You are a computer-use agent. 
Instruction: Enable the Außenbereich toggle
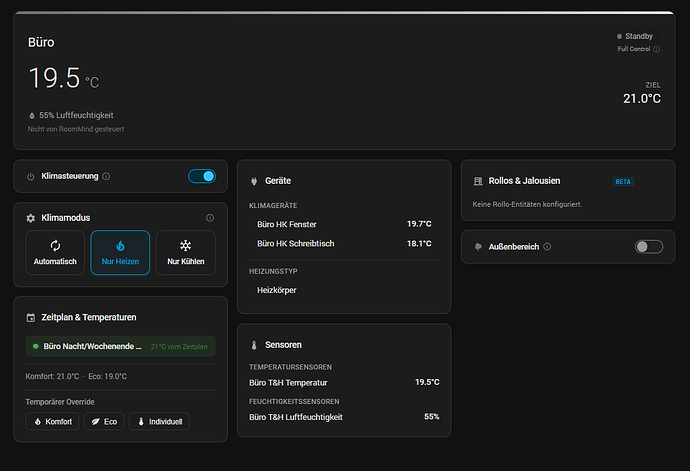(x=649, y=247)
